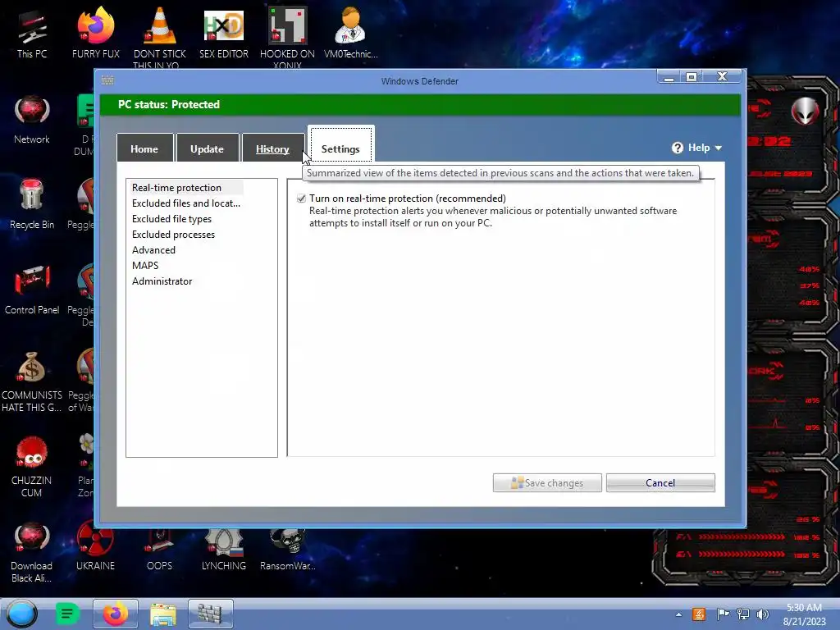840x630 pixels.
Task: Open Administrator settings entry
Action: tap(162, 281)
